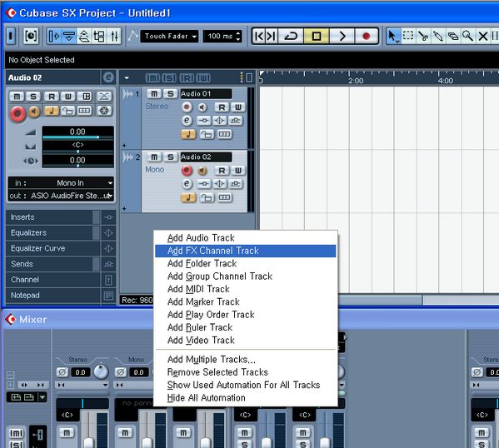Open automation mode Touch Fader dropdown
The width and height of the screenshot is (499, 448).
(169, 37)
